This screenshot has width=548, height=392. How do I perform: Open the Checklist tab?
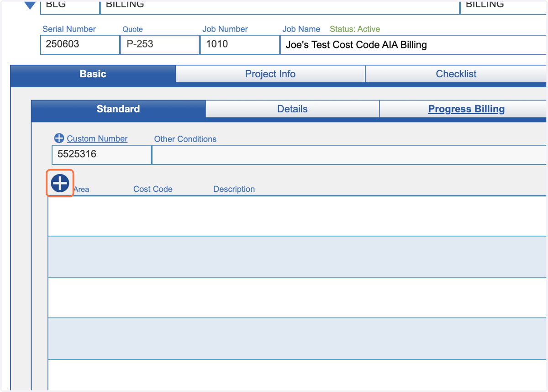coord(456,74)
